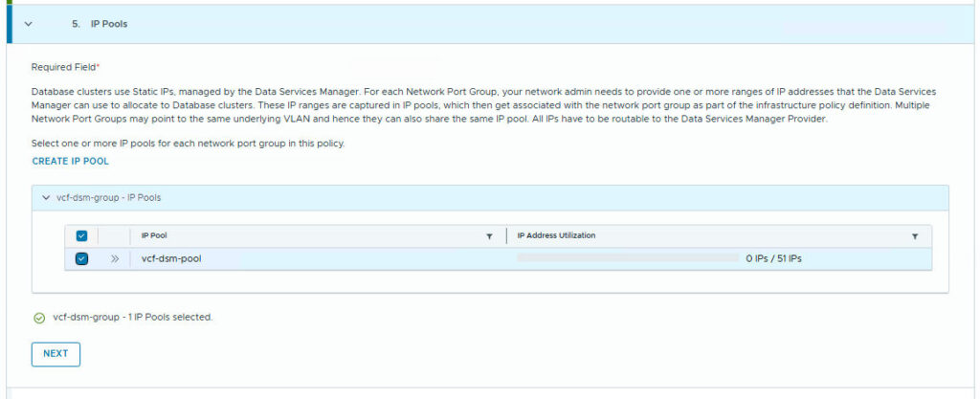Toggle the select-all checkbox in table header

tap(81, 236)
